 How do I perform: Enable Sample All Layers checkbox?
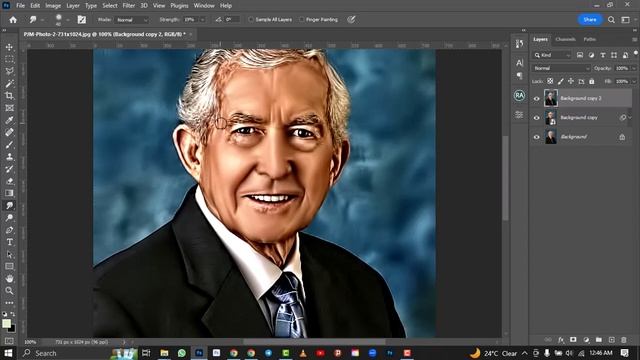(x=251, y=20)
